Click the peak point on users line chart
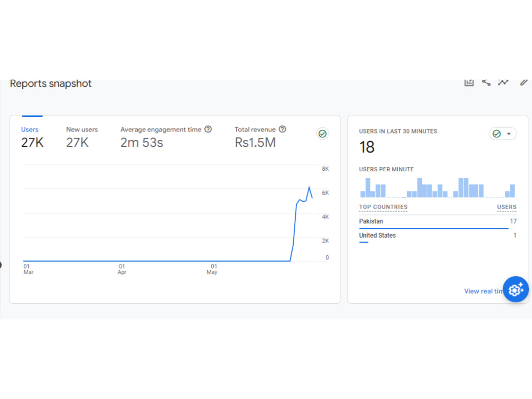Image resolution: width=532 pixels, height=399 pixels. pos(309,187)
